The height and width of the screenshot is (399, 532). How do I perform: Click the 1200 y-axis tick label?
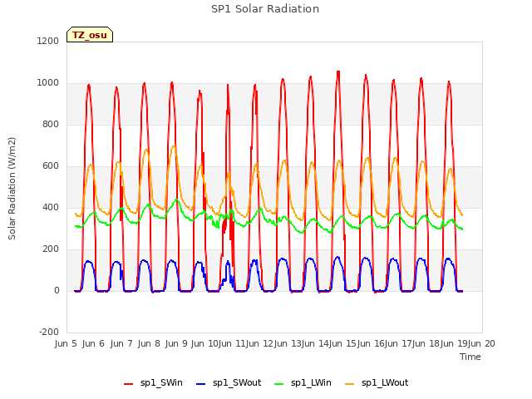tap(48, 41)
